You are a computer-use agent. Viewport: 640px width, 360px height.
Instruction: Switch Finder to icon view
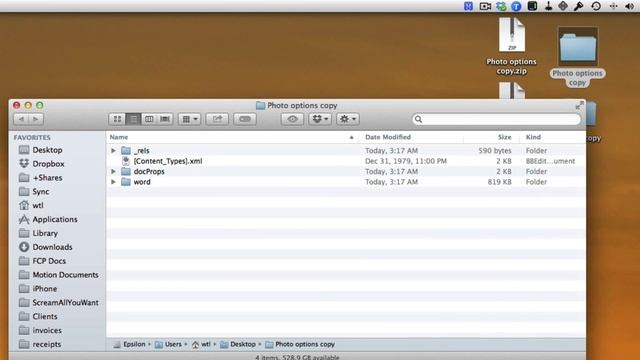[x=117, y=119]
